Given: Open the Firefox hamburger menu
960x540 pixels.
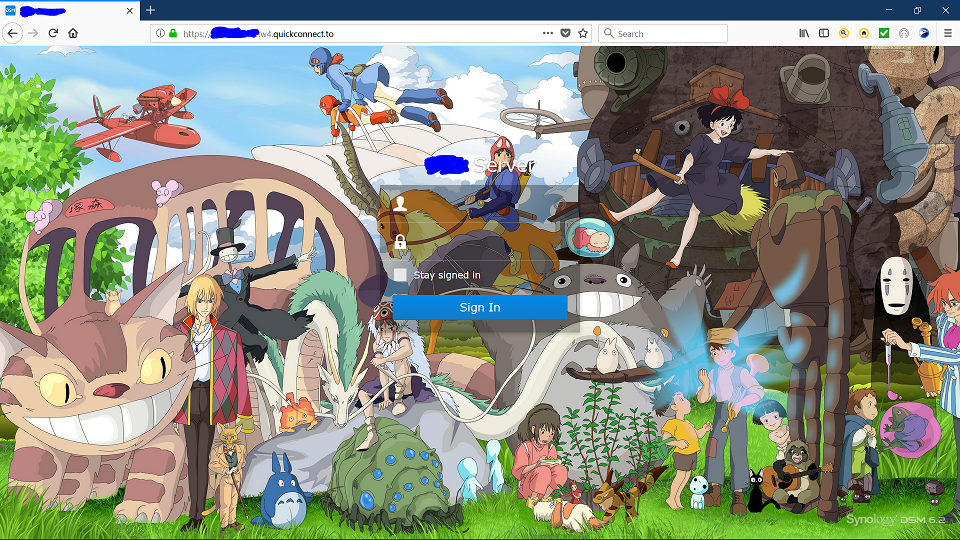Looking at the screenshot, I should coord(948,33).
